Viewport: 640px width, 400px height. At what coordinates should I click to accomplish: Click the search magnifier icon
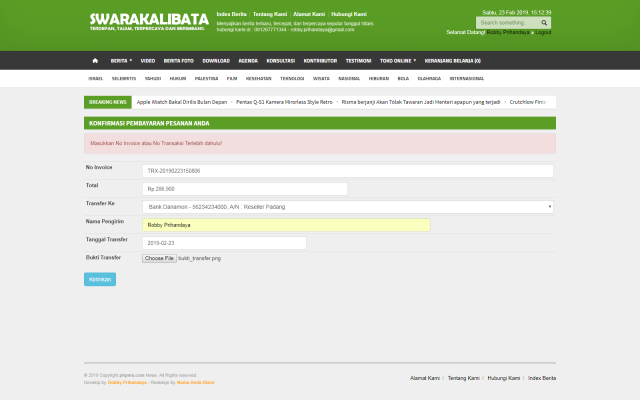point(545,22)
